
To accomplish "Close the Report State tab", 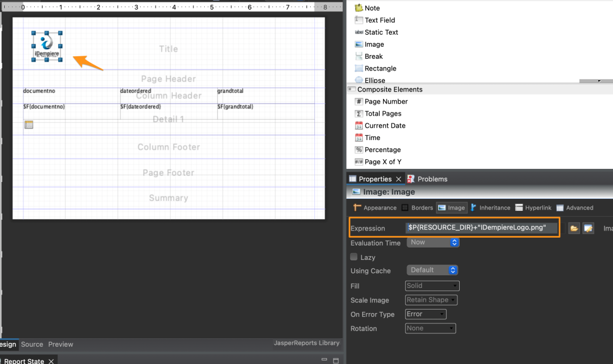I will coord(51,361).
